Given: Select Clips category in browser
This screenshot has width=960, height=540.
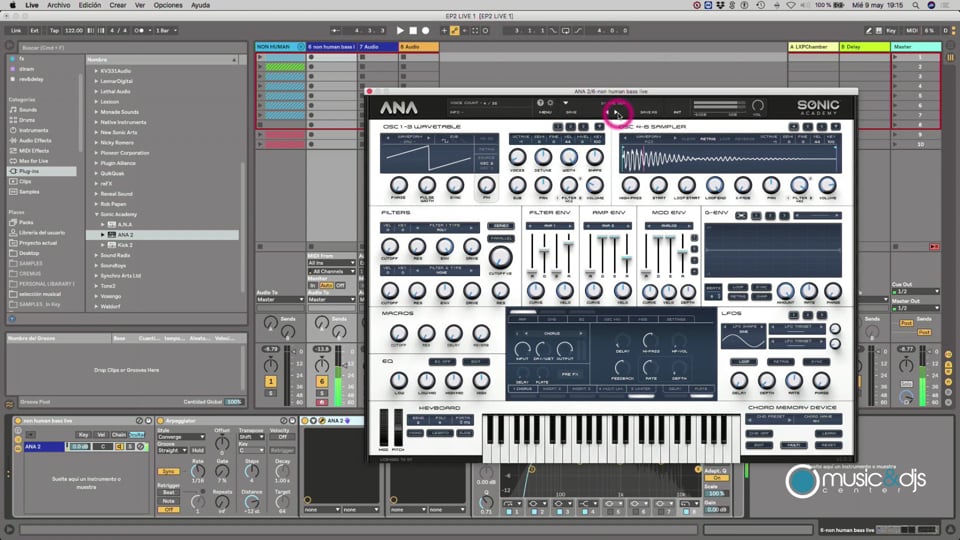Looking at the screenshot, I should (x=25, y=181).
